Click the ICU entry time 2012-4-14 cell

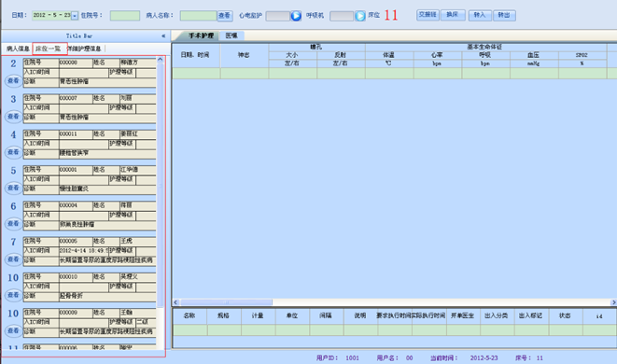[83, 251]
